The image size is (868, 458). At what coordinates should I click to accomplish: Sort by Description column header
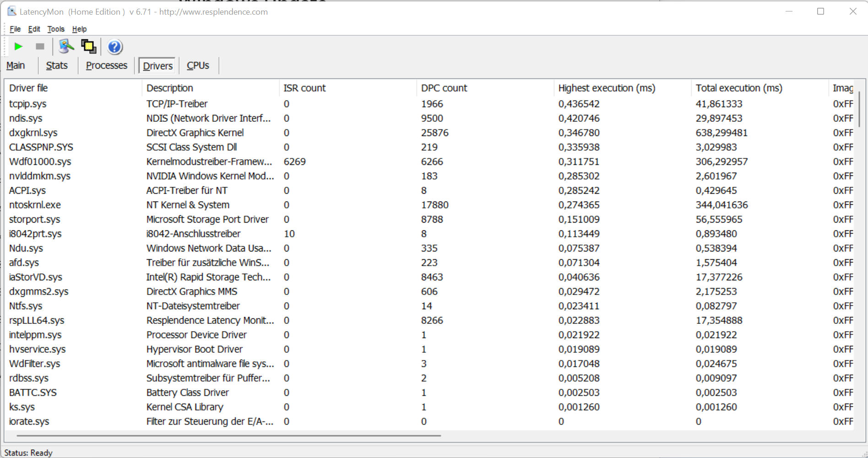pos(211,88)
